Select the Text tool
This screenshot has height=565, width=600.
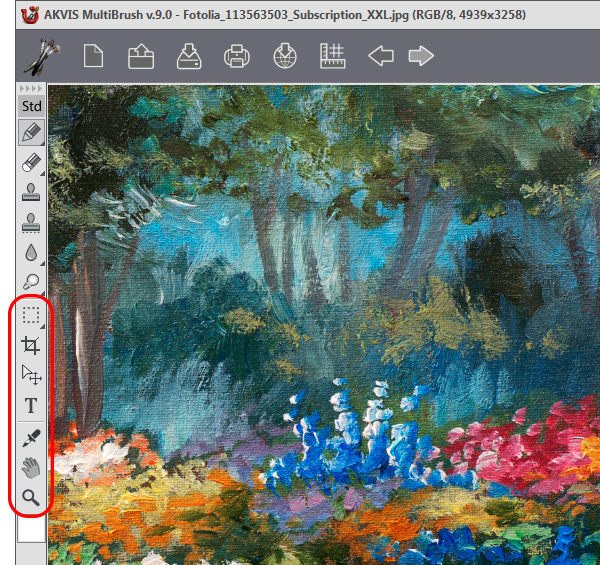tap(31, 405)
